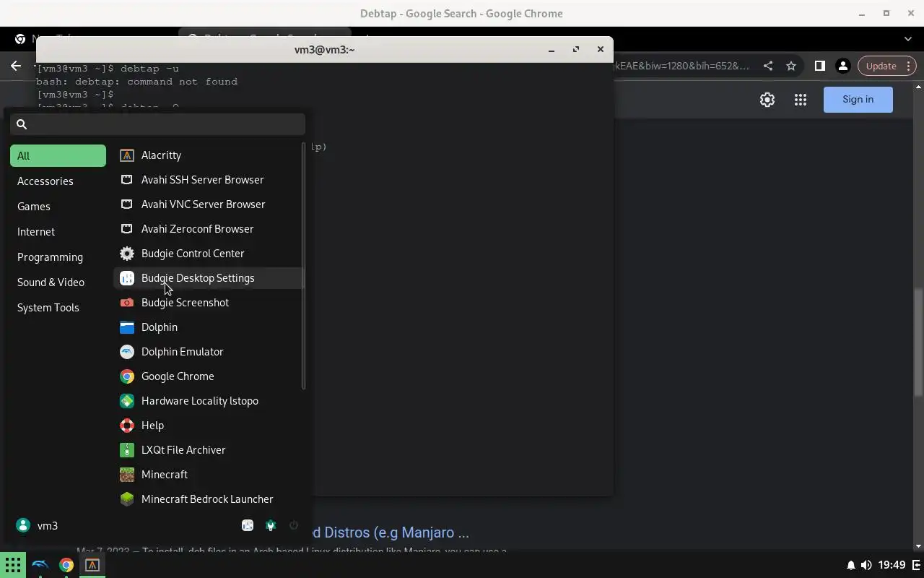This screenshot has width=924, height=578.
Task: Select the Sound & Video category
Action: (x=58, y=282)
